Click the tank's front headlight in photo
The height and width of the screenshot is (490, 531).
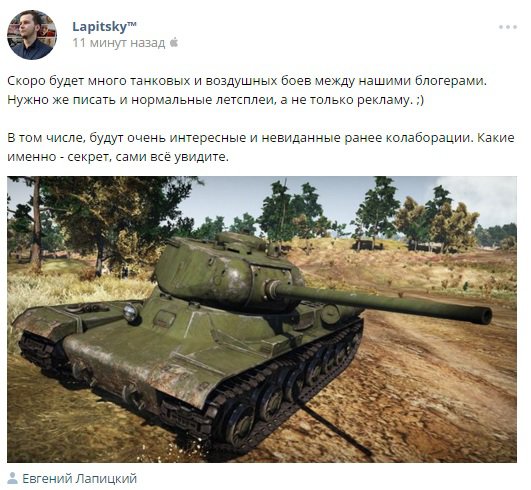click(x=130, y=312)
